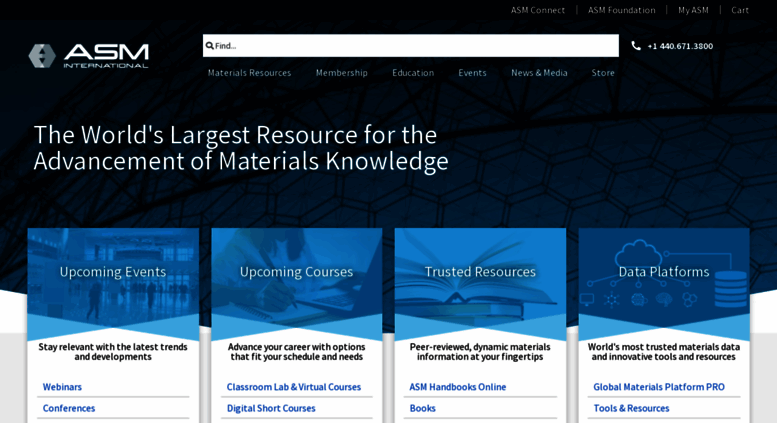Open the ASM Foundation link
The image size is (777, 423).
tap(621, 10)
